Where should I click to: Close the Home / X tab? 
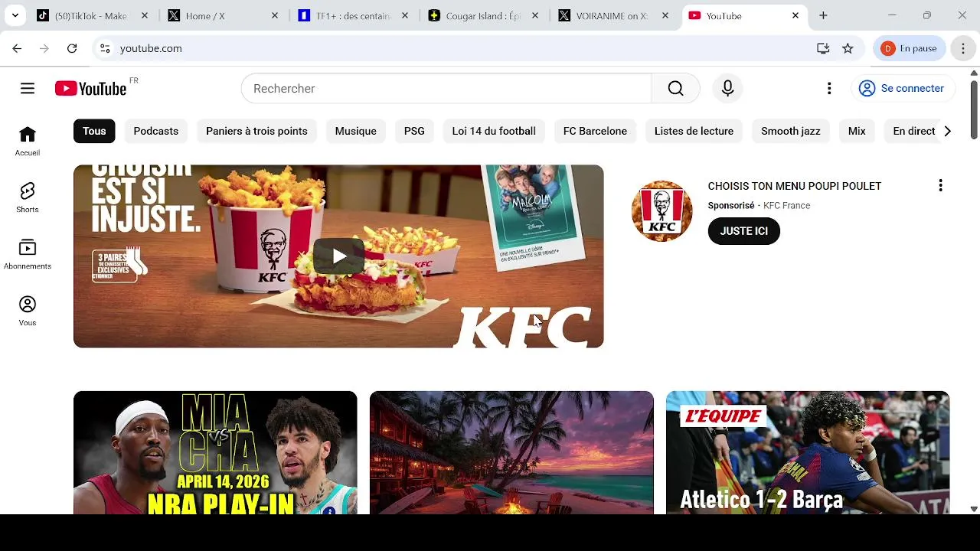(x=275, y=15)
